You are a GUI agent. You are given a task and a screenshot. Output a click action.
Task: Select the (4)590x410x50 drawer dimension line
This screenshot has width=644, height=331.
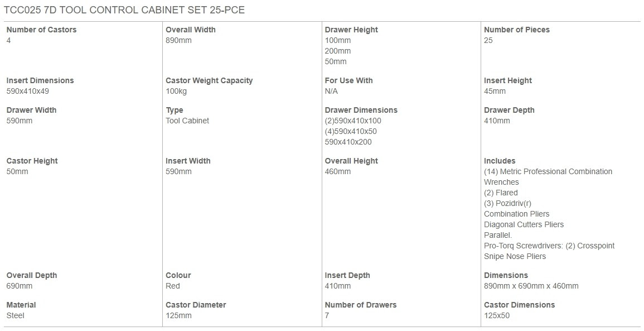[351, 132]
